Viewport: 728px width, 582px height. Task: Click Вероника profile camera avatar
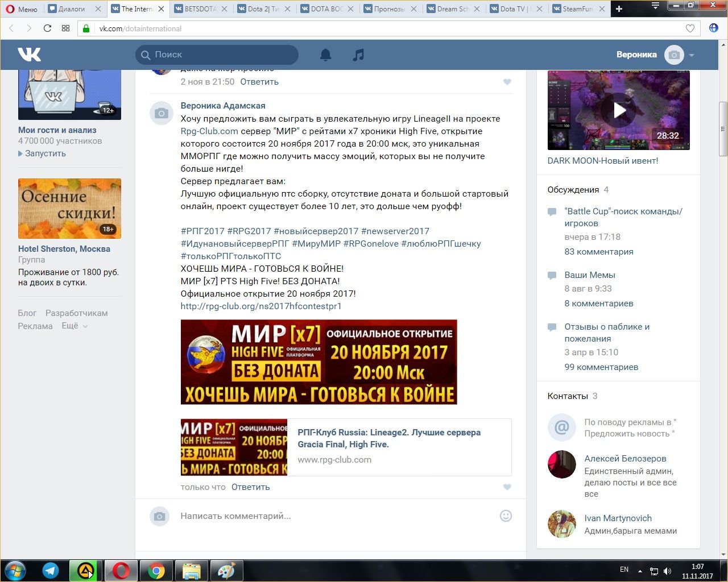coord(674,55)
